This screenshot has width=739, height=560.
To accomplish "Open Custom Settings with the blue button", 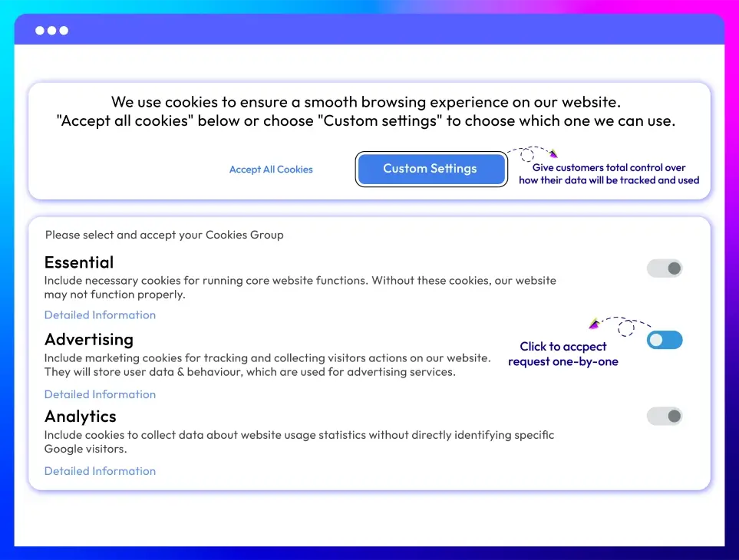I will pyautogui.click(x=431, y=169).
